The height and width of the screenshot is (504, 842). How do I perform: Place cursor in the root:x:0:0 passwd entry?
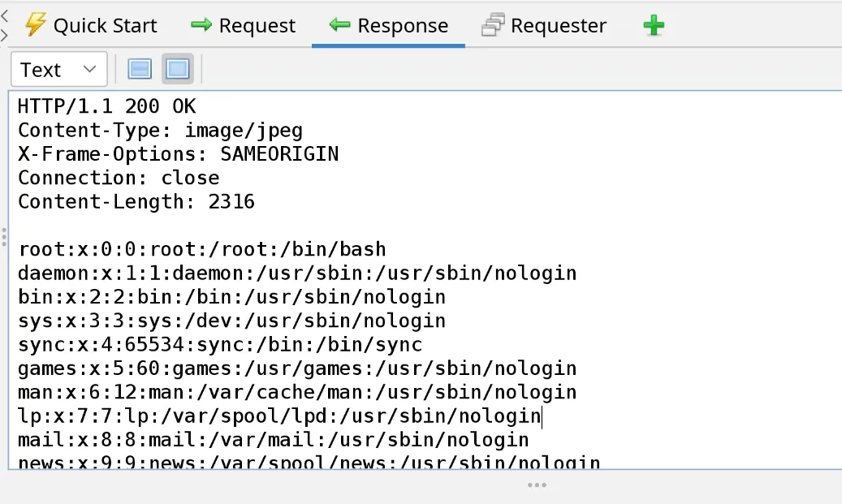tap(202, 250)
